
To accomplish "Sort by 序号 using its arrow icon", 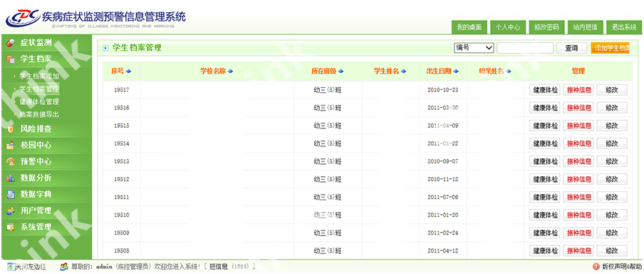I will (129, 71).
